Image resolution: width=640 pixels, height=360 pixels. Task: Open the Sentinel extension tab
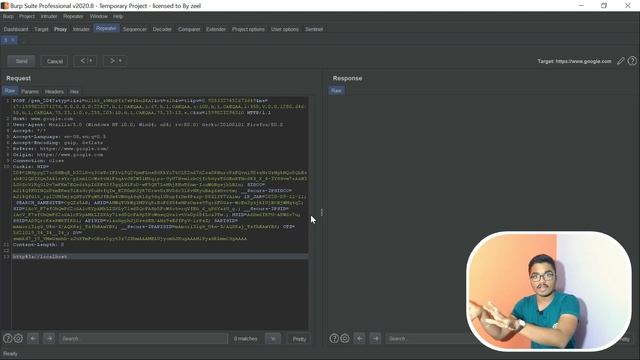[314, 29]
